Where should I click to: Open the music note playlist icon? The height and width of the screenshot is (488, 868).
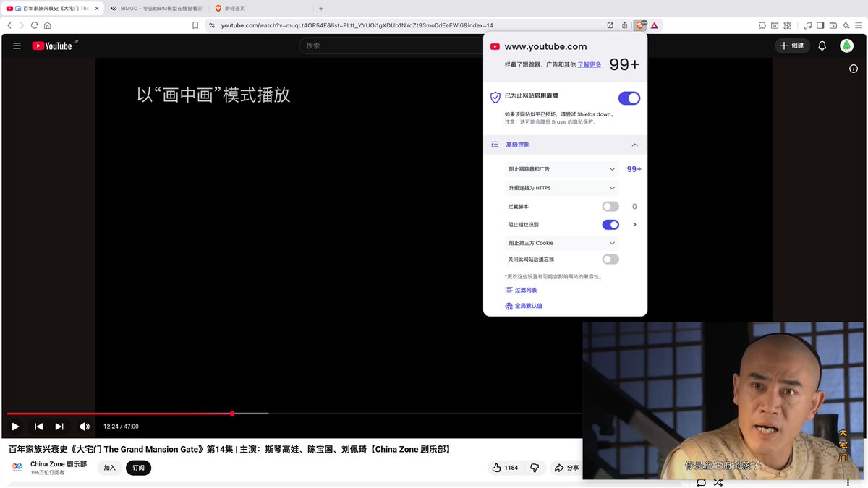point(807,25)
